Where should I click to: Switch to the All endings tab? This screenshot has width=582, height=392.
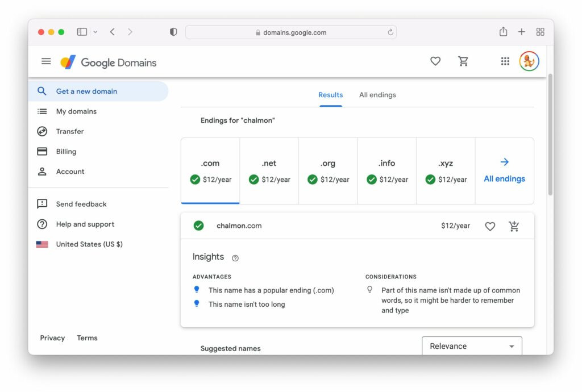pos(377,95)
